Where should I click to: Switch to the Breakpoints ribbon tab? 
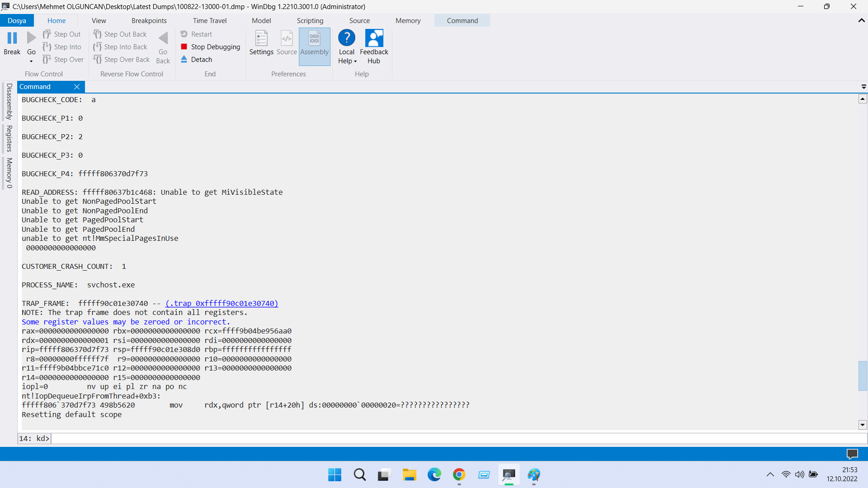click(x=149, y=20)
